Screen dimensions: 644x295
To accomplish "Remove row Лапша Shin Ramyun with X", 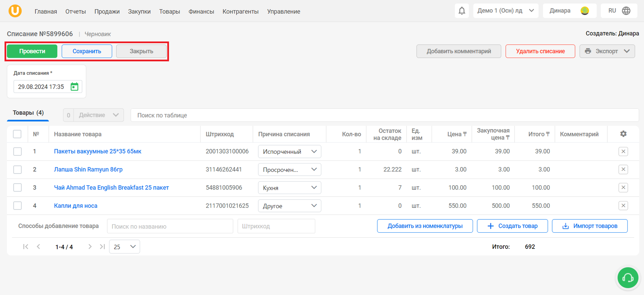I will (x=623, y=170).
